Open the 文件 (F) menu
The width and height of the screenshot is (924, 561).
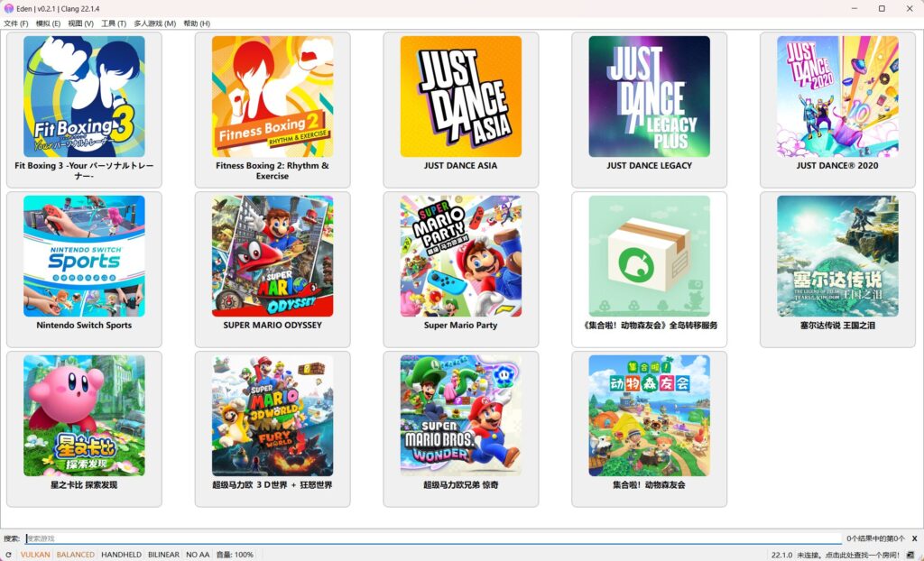click(16, 23)
